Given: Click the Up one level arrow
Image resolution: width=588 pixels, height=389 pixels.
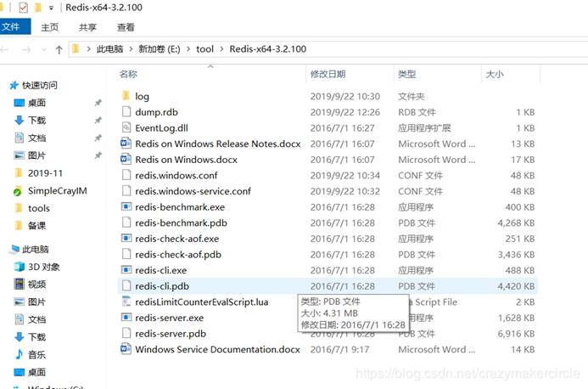Looking at the screenshot, I should click(x=59, y=49).
